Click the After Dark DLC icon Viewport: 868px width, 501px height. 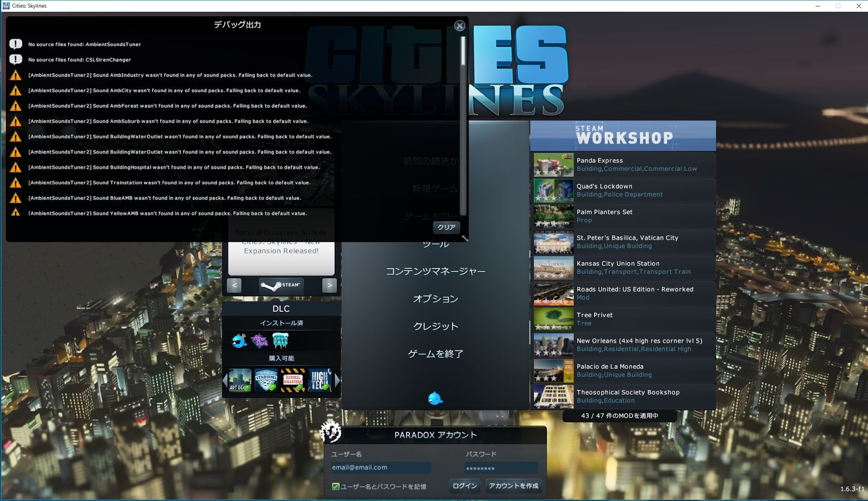(260, 341)
